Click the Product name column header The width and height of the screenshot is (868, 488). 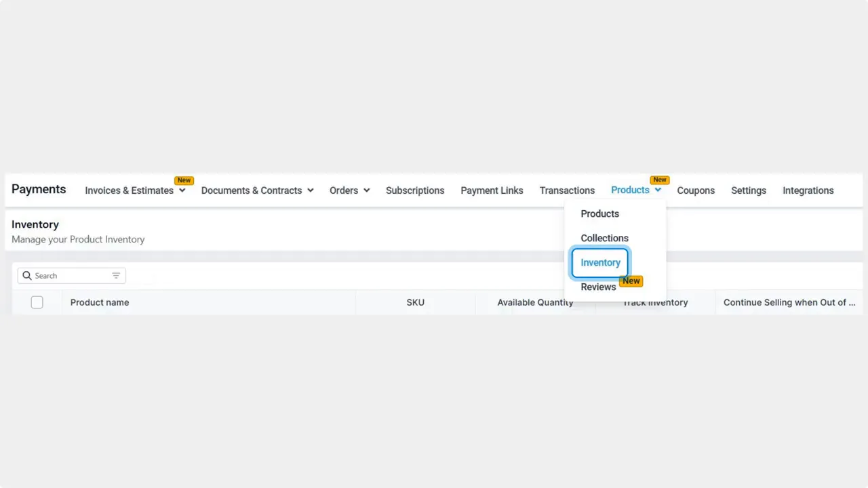(x=99, y=302)
